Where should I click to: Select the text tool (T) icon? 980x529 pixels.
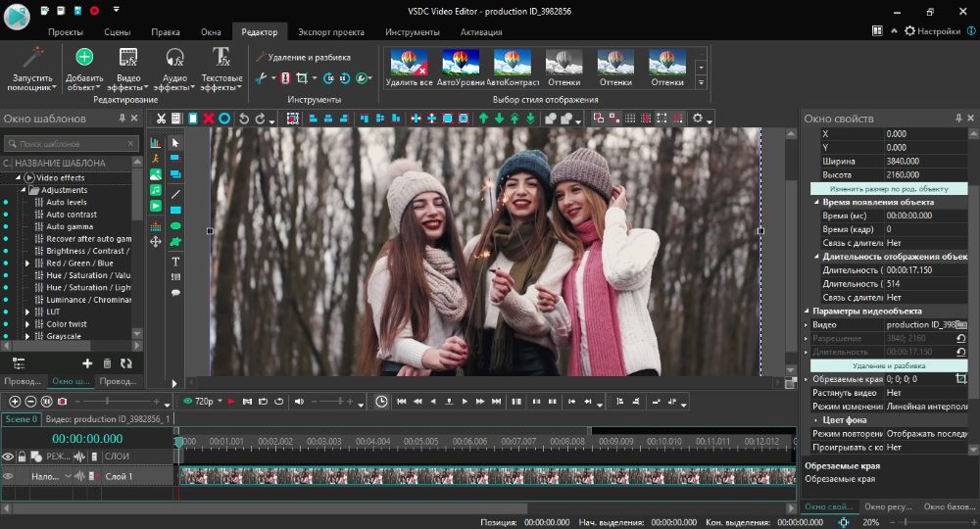click(x=175, y=262)
